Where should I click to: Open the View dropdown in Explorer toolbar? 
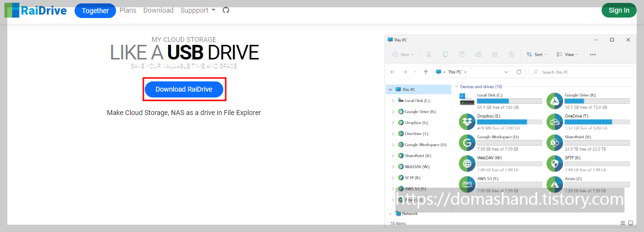tap(567, 55)
